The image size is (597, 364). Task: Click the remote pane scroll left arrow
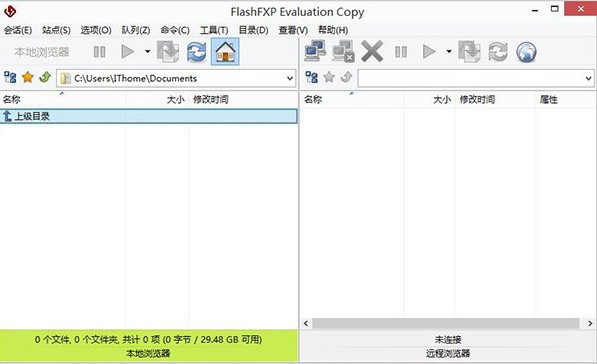pyautogui.click(x=306, y=323)
